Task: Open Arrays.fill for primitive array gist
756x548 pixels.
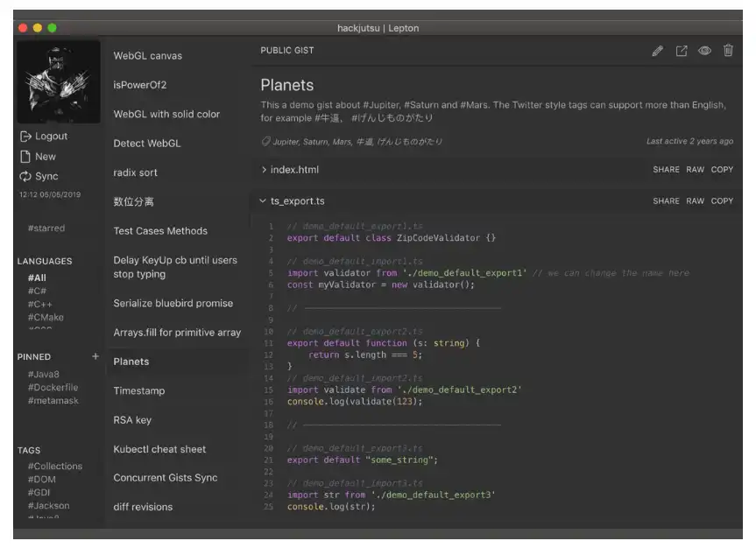Action: click(177, 333)
